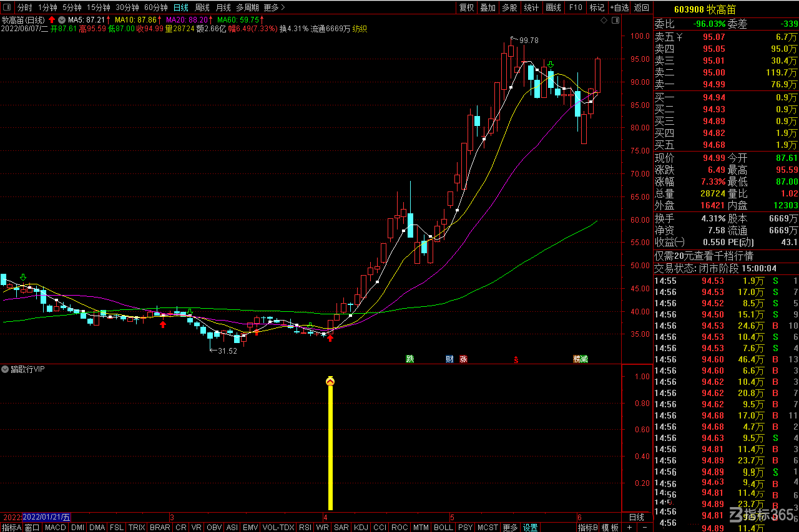Click the date label 2022/01/21/五
The image size is (799, 532).
(47, 517)
